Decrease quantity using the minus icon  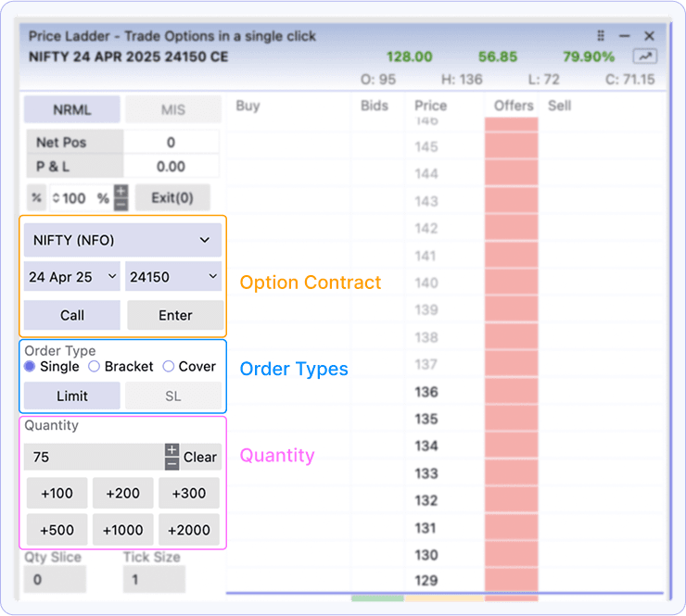pyautogui.click(x=171, y=463)
